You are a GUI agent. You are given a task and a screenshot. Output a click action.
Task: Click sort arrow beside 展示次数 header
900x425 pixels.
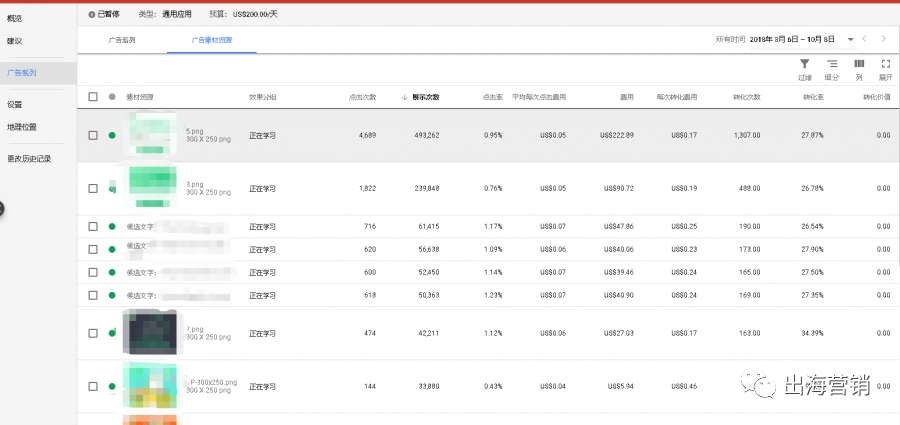point(405,97)
